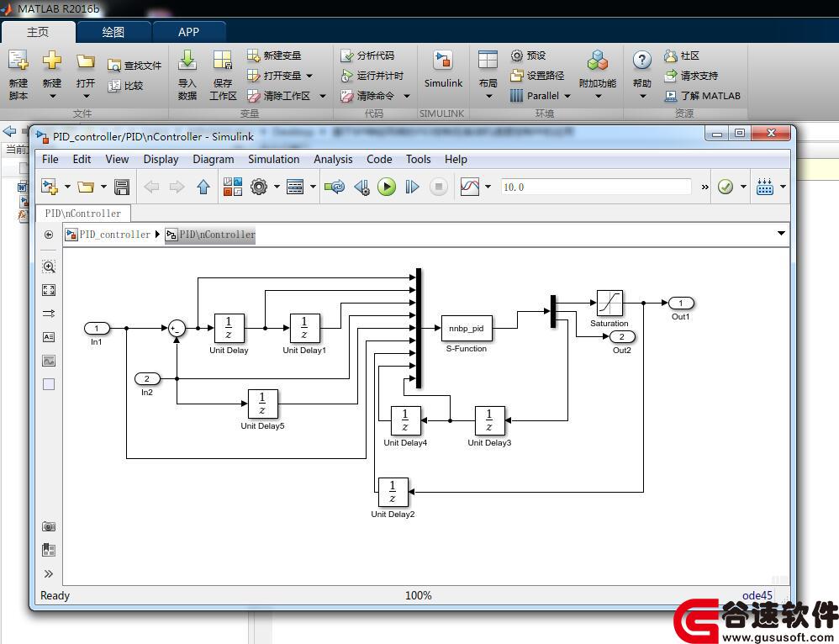The height and width of the screenshot is (644, 839).
Task: Open the 打开 (Open) dropdown arrow
Action: (x=86, y=97)
